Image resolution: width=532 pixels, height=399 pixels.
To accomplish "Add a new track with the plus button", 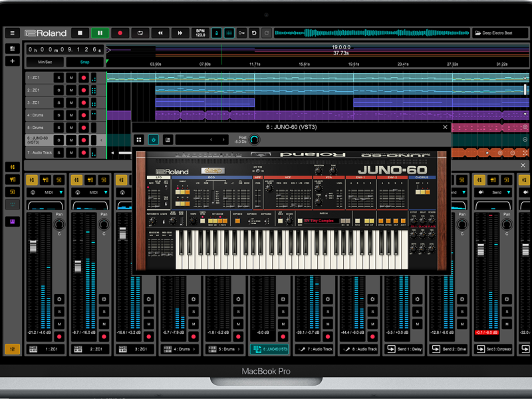I will 12,61.
